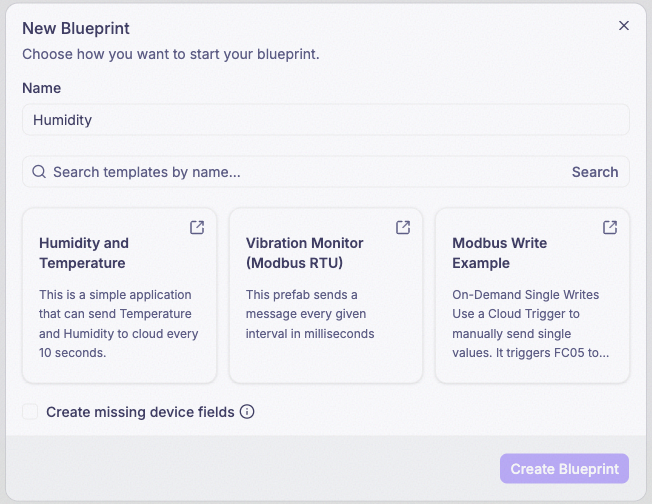652x504 pixels.
Task: Show info about creating missing device fields
Action: click(x=247, y=412)
